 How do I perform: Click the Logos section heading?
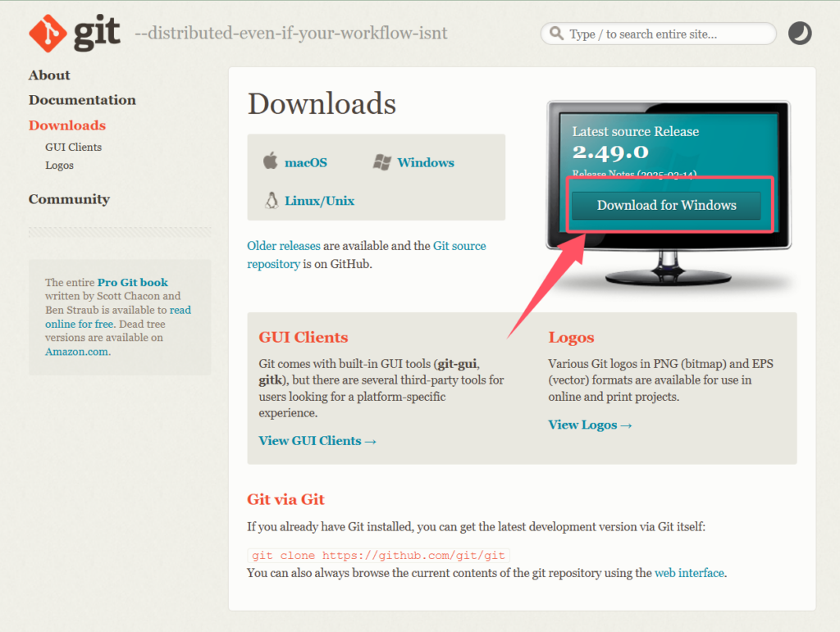tap(571, 337)
